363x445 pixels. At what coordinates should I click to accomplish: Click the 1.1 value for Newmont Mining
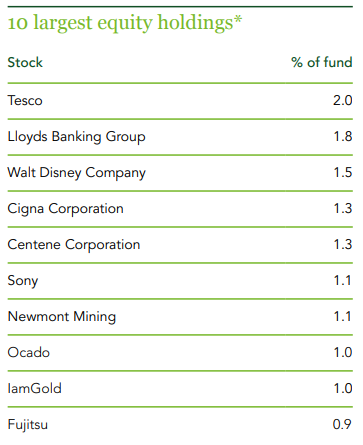click(x=342, y=316)
